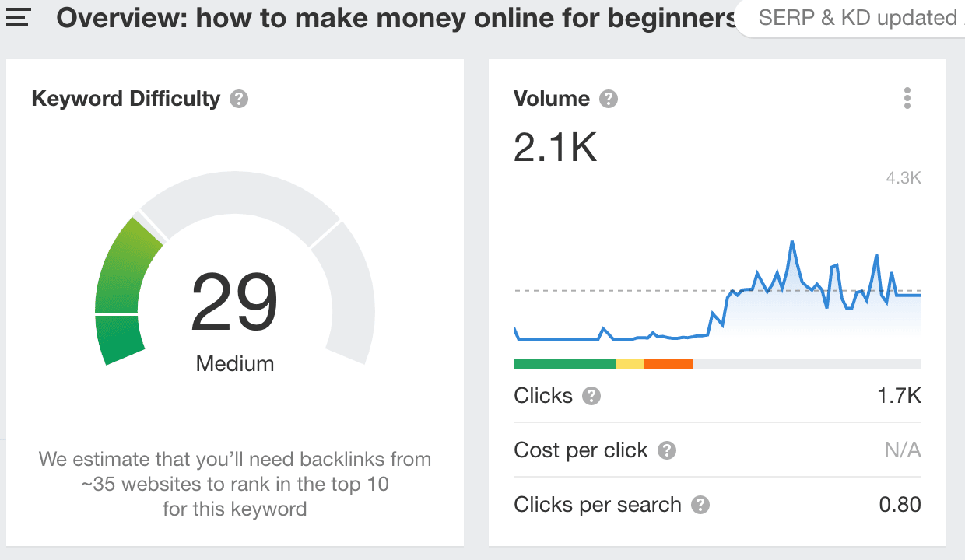This screenshot has width=965, height=560.
Task: Click the Cost per click help icon
Action: pos(667,450)
